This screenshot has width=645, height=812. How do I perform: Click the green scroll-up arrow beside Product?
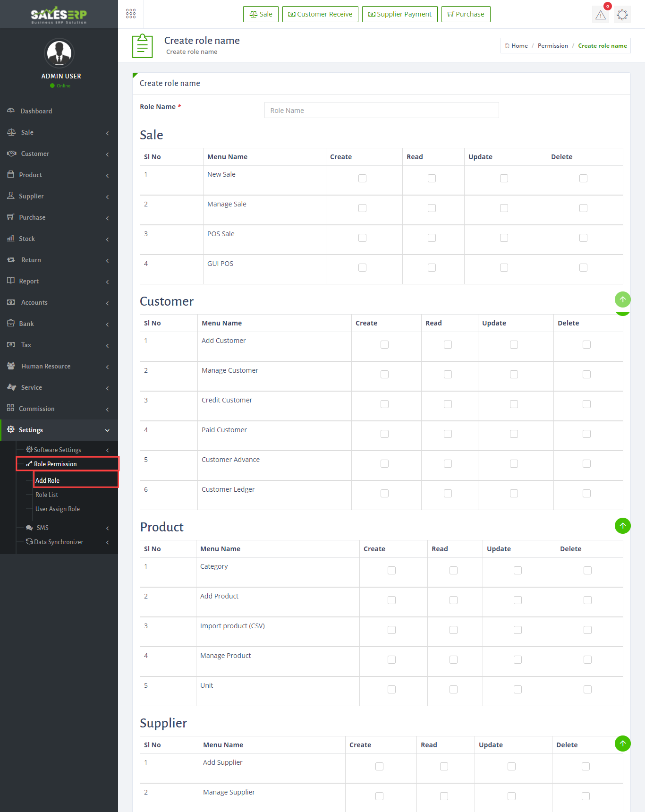tap(622, 526)
